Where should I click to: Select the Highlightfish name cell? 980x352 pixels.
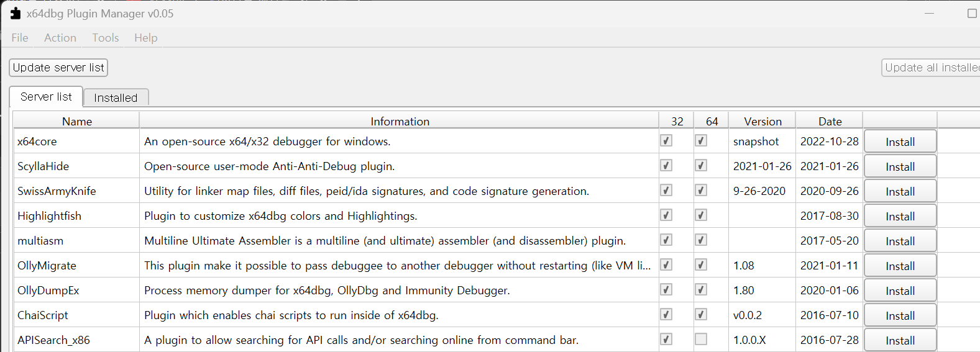coord(77,216)
